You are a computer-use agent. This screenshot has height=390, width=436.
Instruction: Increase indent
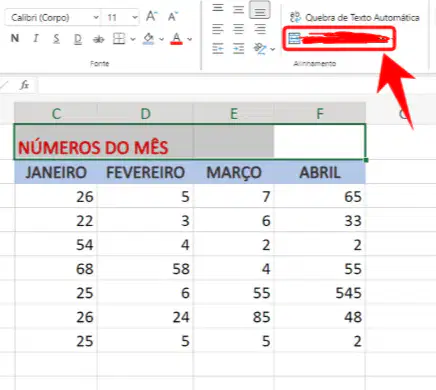[x=238, y=49]
